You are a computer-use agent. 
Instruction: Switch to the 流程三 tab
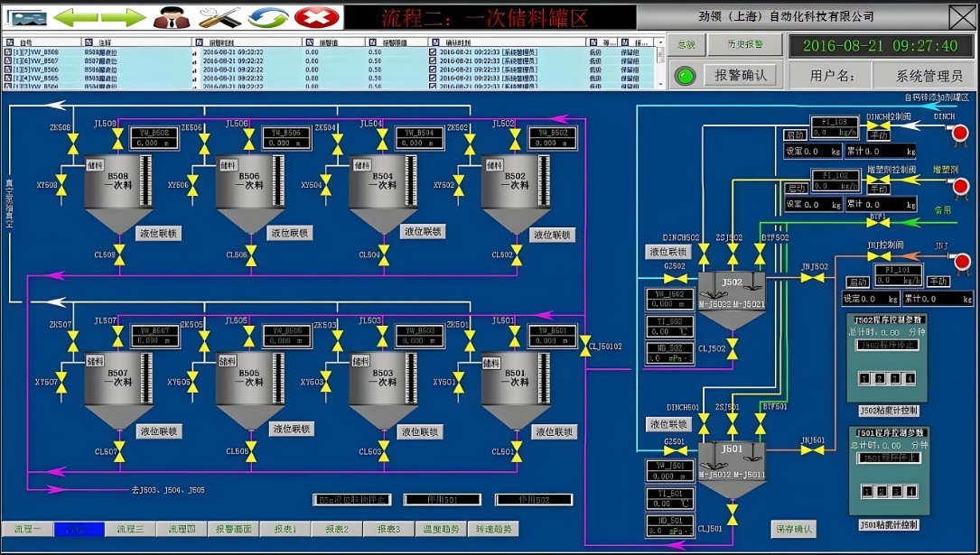point(130,530)
